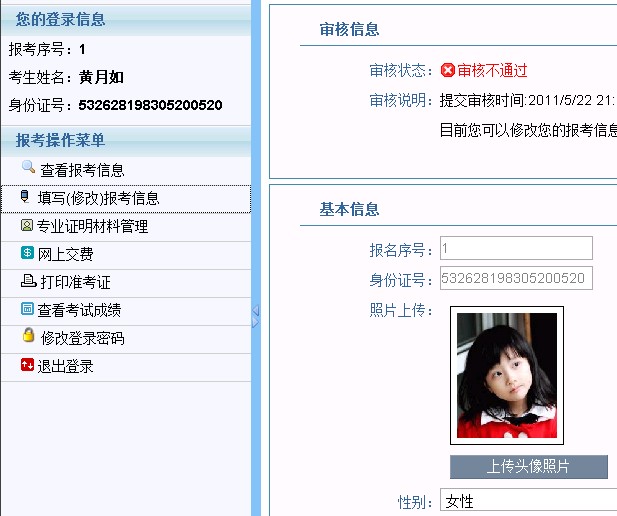Click the payment icon beside 网上交费

[x=27, y=253]
